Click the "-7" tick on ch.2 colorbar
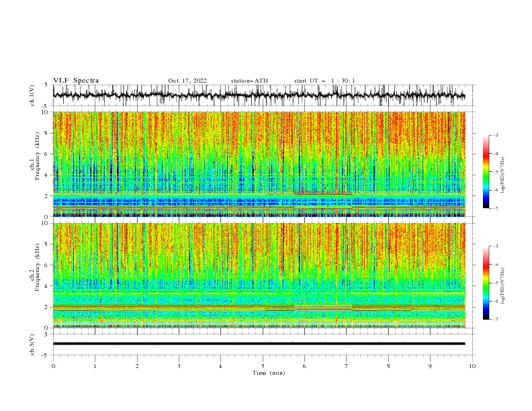This screenshot has height=411, width=532. click(x=495, y=320)
